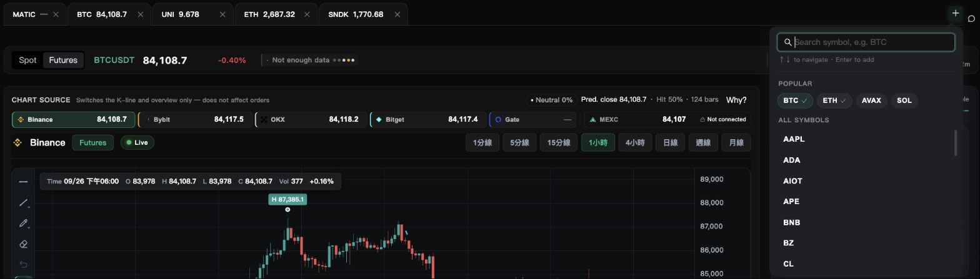This screenshot has width=980, height=279.
Task: Set timeframe to 1小時
Action: tap(597, 143)
